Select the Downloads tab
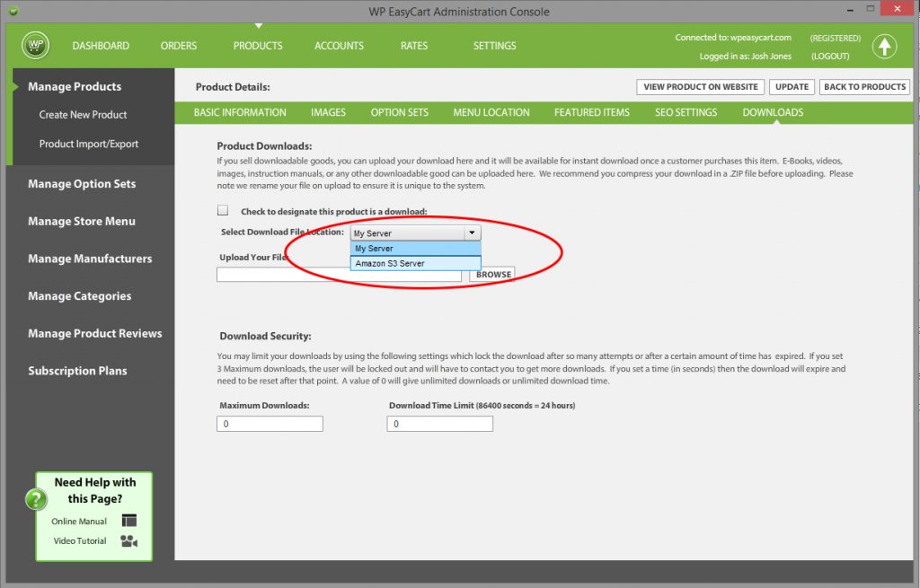Screen dimensions: 920x588 click(774, 112)
